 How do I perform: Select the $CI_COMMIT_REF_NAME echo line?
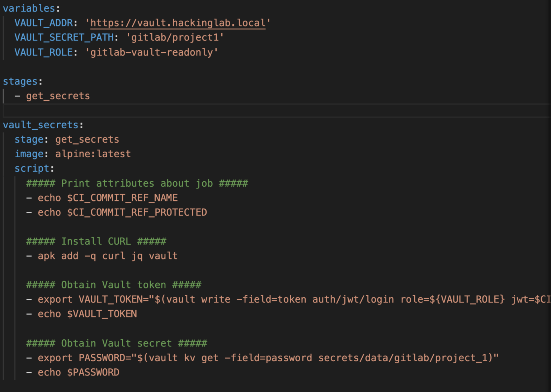pyautogui.click(x=108, y=197)
